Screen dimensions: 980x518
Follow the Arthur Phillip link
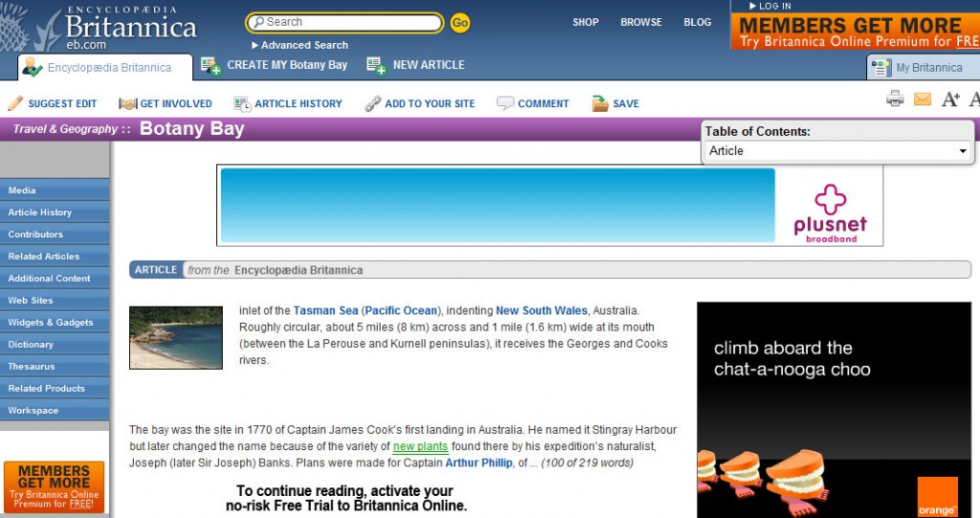coord(479,463)
